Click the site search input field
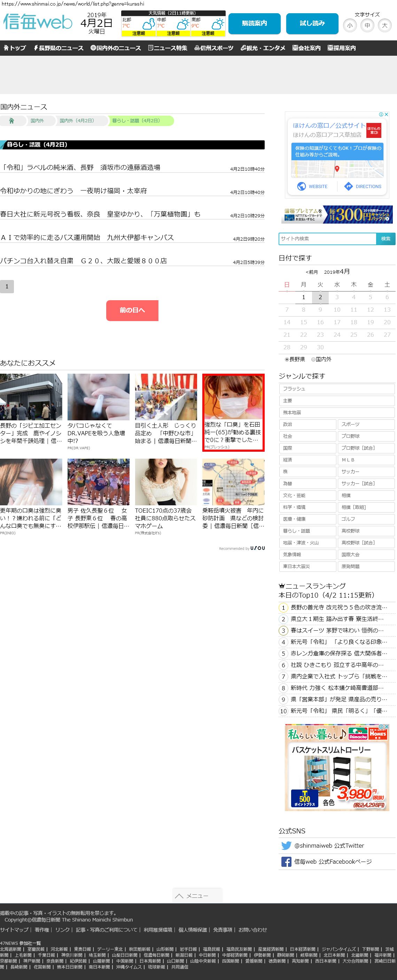The height and width of the screenshot is (980, 397). 327,239
